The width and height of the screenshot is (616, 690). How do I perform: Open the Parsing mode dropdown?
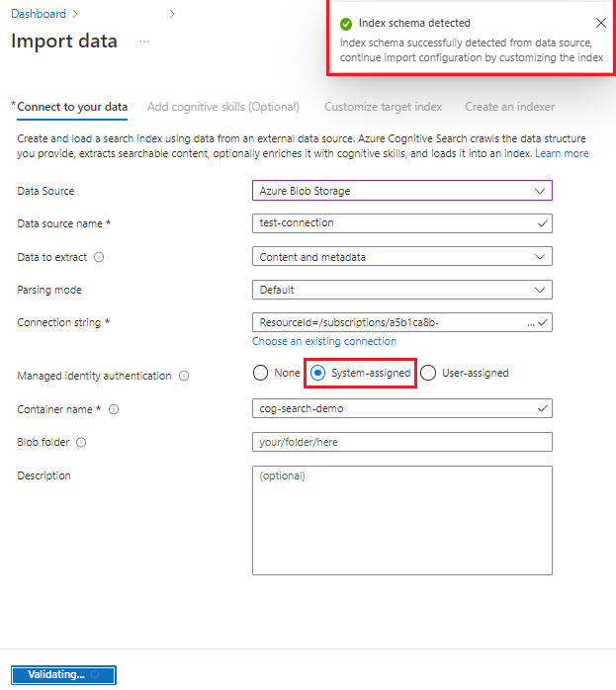tap(402, 290)
